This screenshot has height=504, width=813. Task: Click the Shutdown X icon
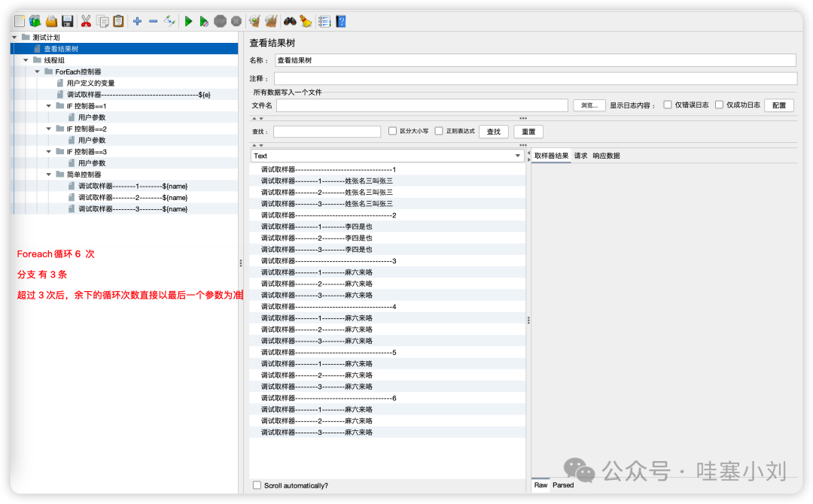click(236, 21)
